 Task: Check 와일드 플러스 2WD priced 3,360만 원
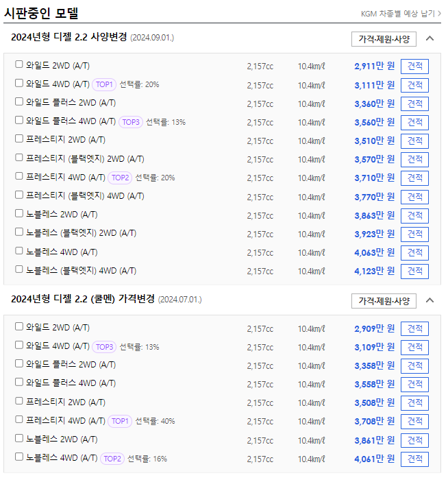pos(19,101)
